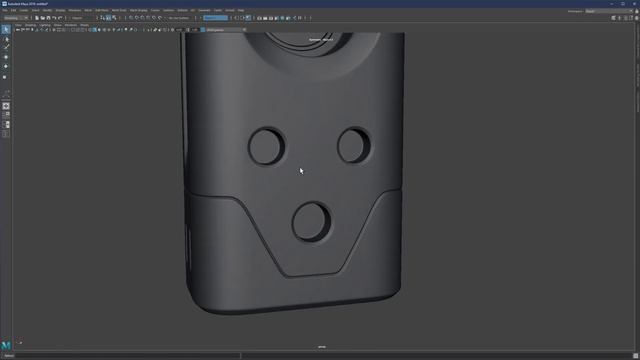The width and height of the screenshot is (640, 360).
Task: Activate the Rotate tool in toolbox
Action: (6, 66)
